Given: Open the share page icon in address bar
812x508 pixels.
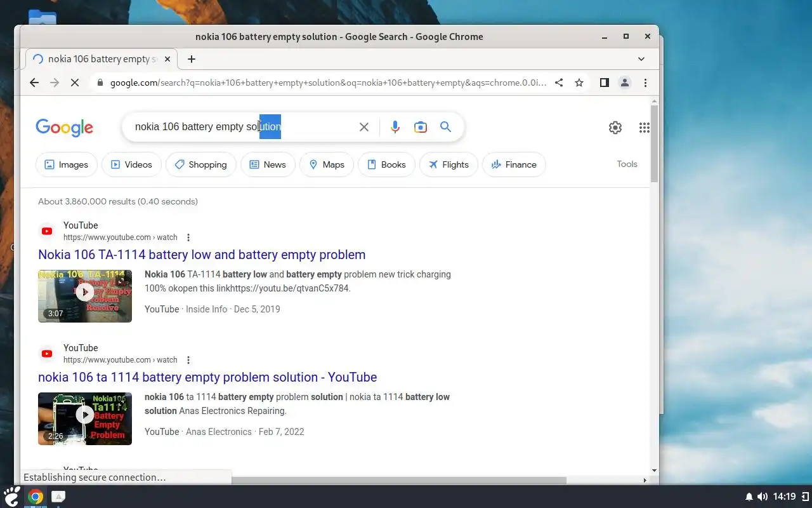Looking at the screenshot, I should pos(559,83).
